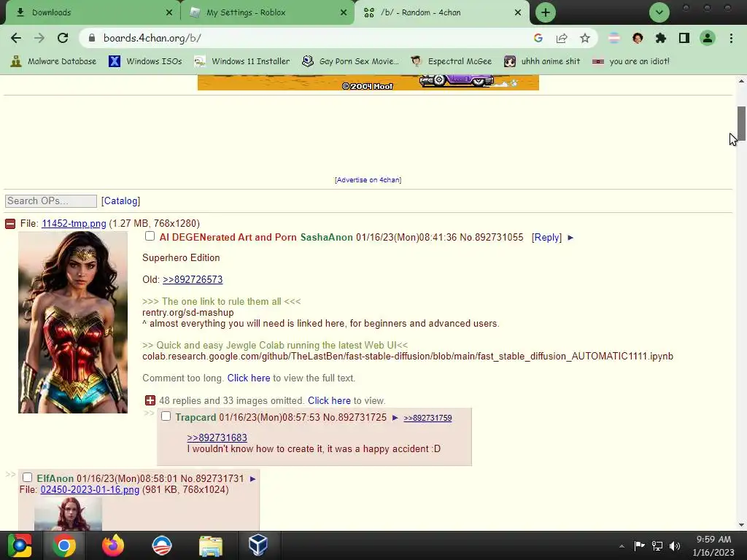Open the Chrome three-dot menu
The image size is (747, 560).
tap(731, 38)
